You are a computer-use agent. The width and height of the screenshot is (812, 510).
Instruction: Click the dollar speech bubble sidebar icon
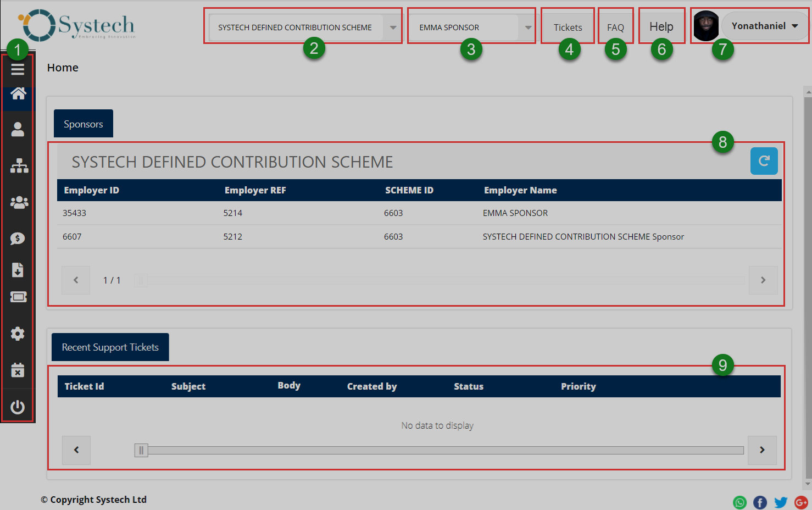(x=18, y=239)
